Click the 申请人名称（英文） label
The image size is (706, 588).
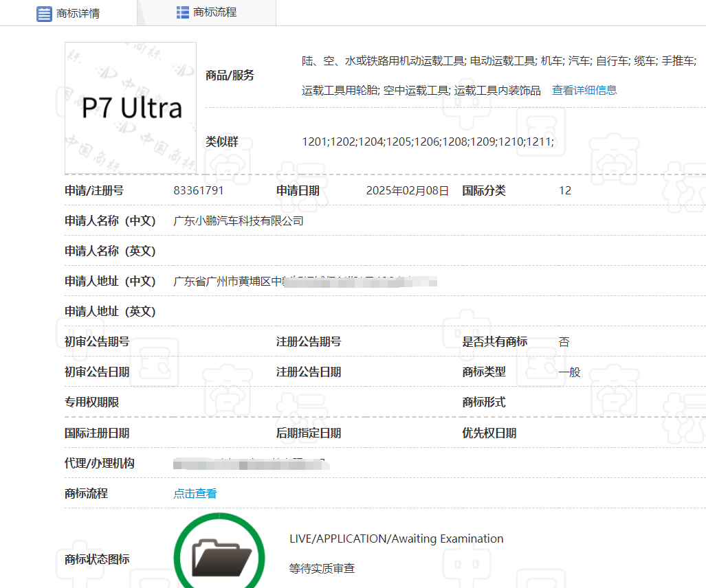pos(110,251)
